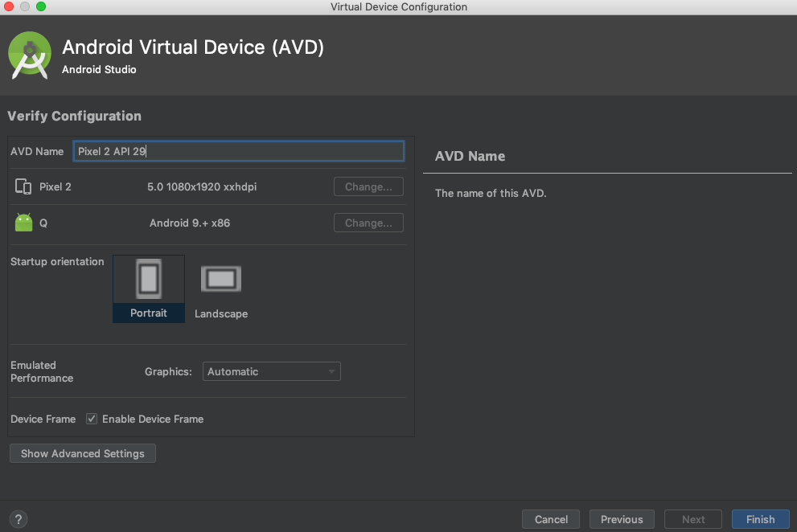Select the Landscape startup orientation

(220, 293)
